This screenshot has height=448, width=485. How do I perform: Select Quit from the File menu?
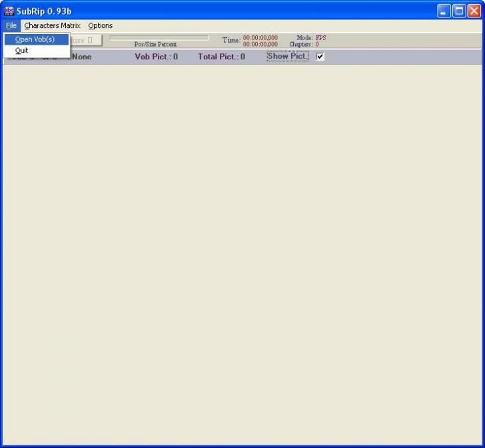(x=22, y=51)
